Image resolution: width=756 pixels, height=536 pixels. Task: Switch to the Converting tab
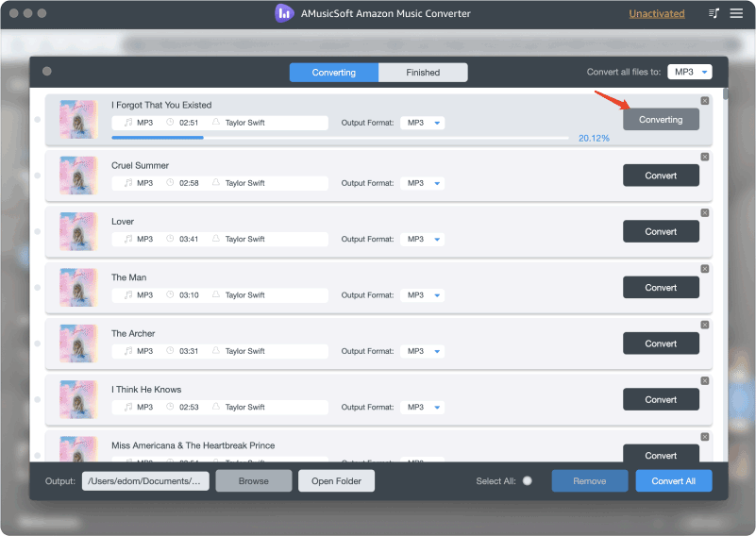click(x=334, y=73)
